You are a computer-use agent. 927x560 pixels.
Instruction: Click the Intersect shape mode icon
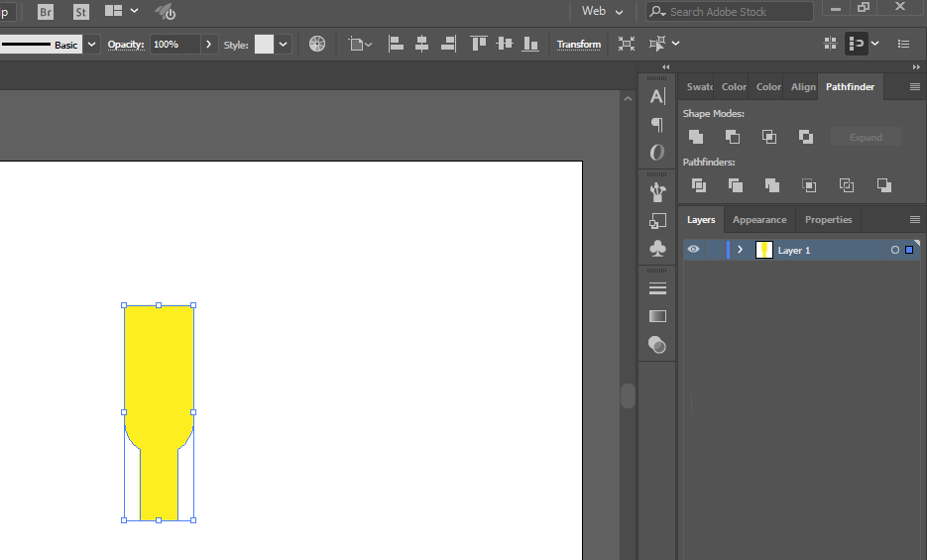769,137
